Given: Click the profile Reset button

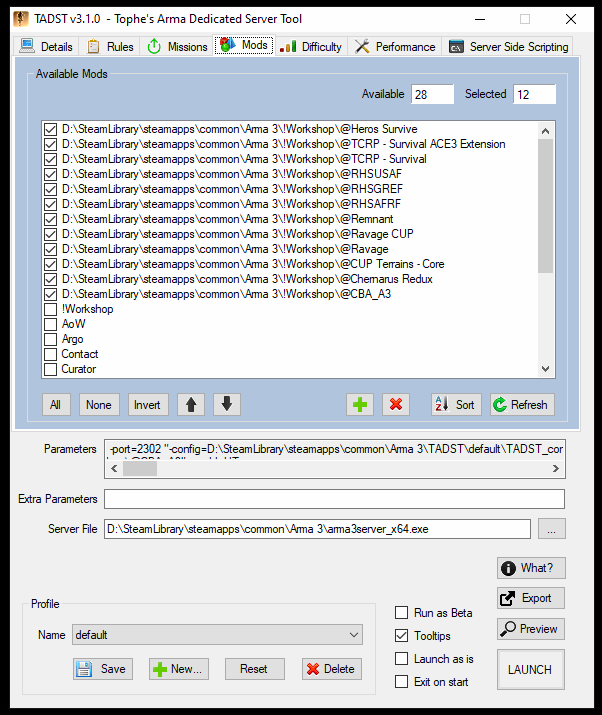Looking at the screenshot, I should 254,669.
